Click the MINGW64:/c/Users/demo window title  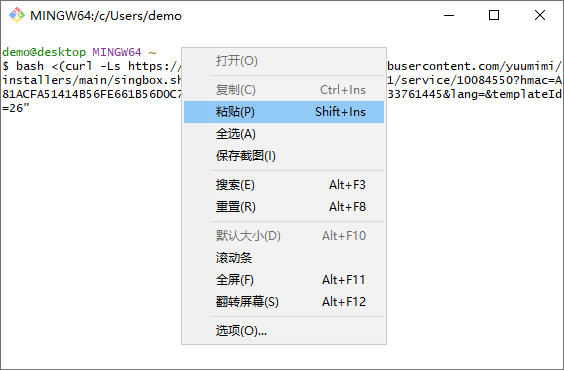click(106, 16)
